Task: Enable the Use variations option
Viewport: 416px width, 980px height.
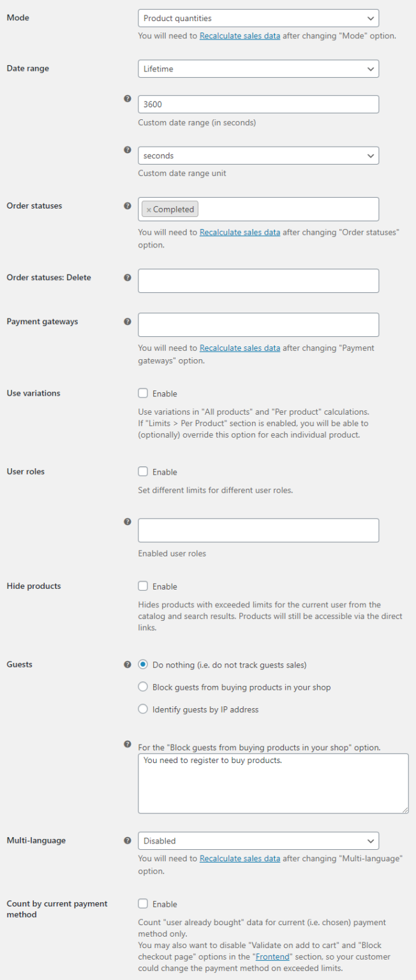Action: (142, 392)
